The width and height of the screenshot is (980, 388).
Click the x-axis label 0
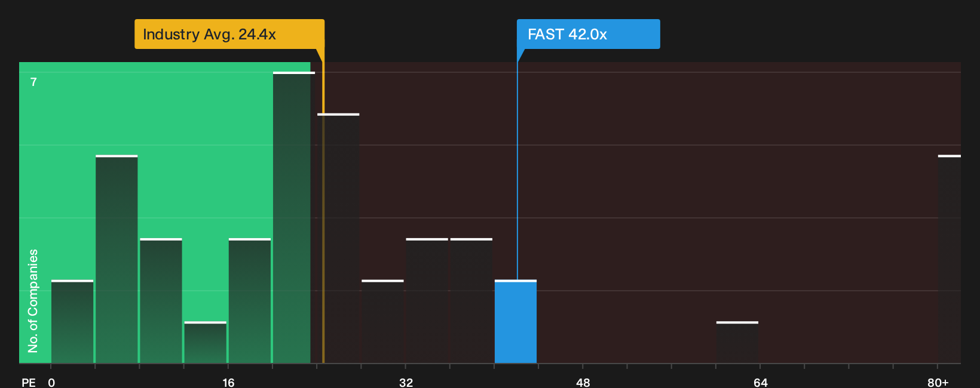click(x=51, y=382)
